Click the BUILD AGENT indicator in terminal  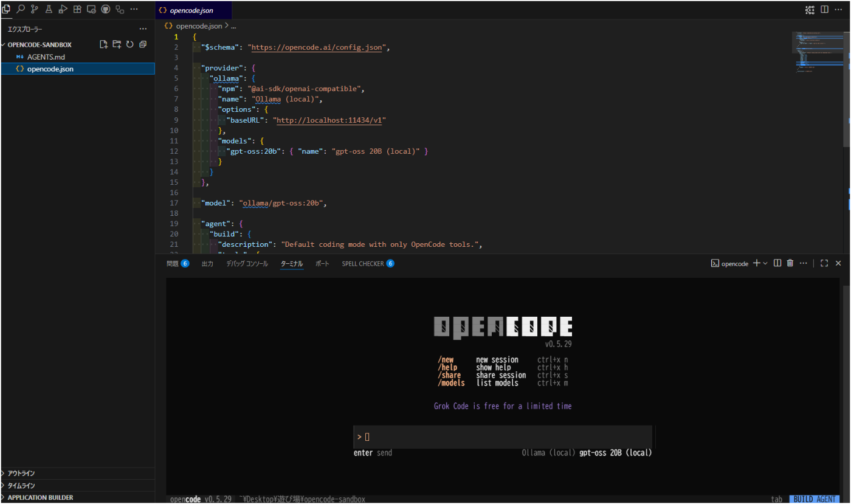(815, 499)
